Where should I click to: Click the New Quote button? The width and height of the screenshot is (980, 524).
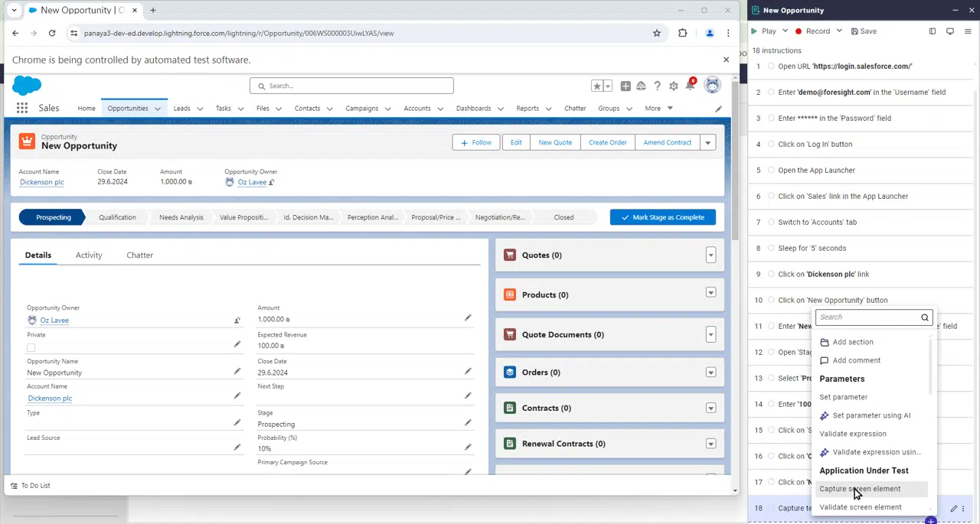(x=555, y=142)
